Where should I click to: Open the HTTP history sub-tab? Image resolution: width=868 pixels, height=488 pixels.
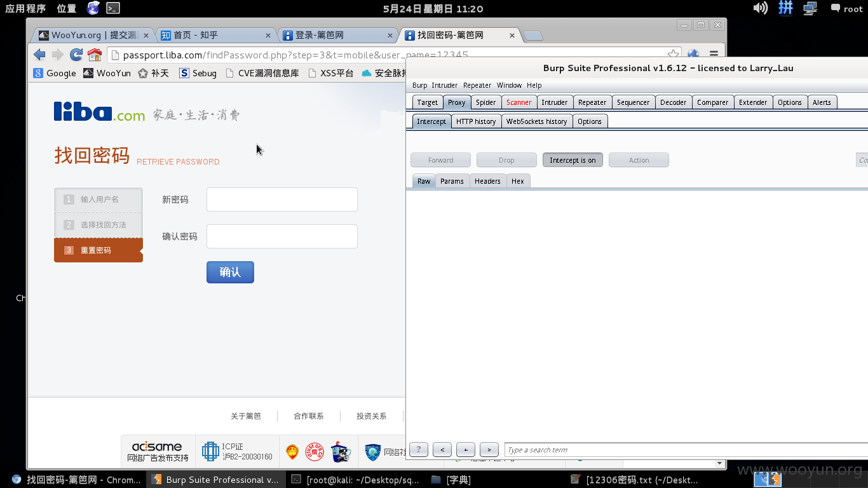[476, 121]
